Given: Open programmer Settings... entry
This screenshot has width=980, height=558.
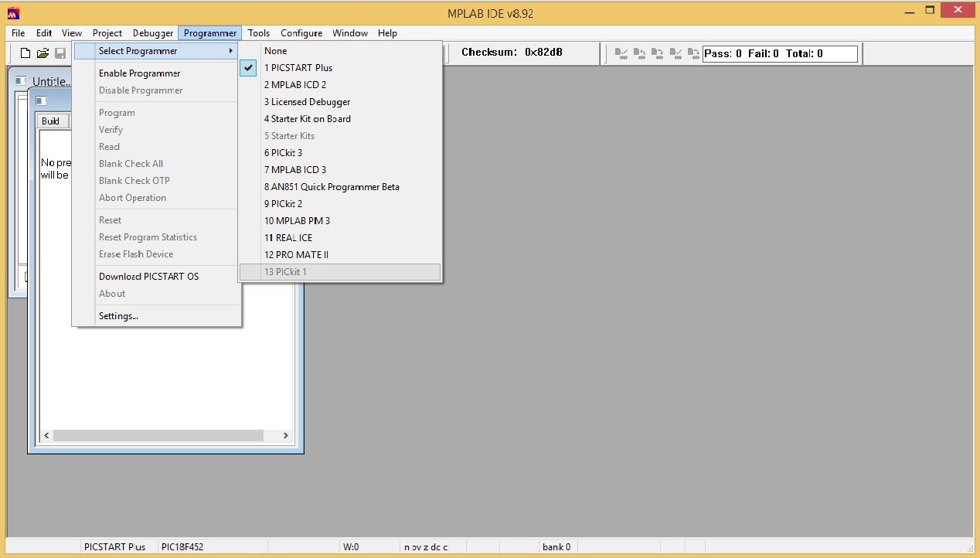Looking at the screenshot, I should [x=156, y=316].
